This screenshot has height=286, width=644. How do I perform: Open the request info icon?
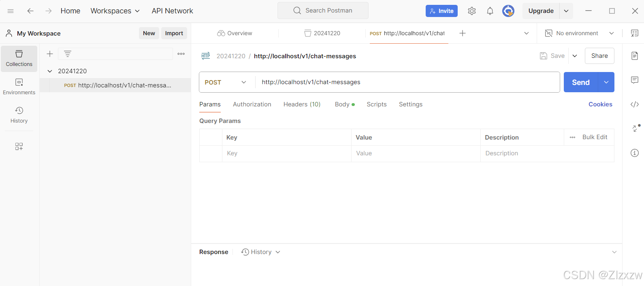[635, 153]
